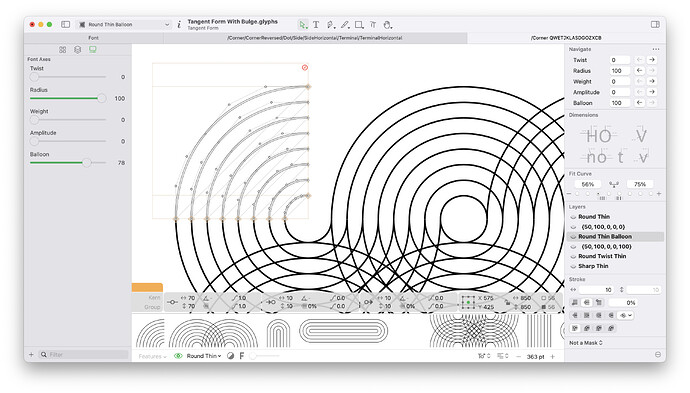Toggle the preview eye icon at bottom

pyautogui.click(x=178, y=356)
